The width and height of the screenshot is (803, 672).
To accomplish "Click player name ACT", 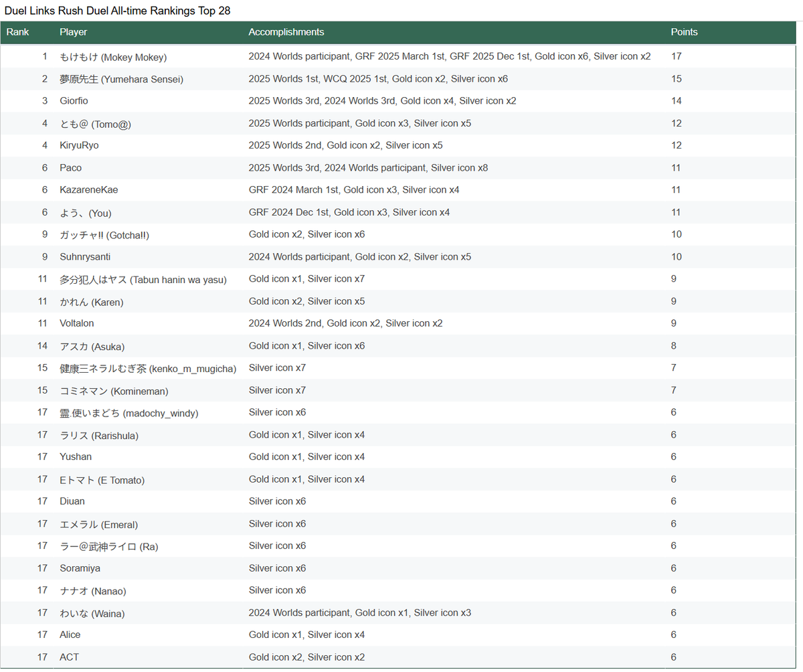I will click(x=69, y=657).
